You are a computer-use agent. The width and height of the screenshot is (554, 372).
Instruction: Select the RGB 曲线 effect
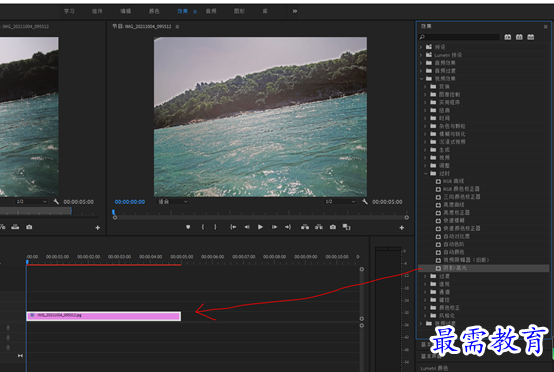(453, 181)
